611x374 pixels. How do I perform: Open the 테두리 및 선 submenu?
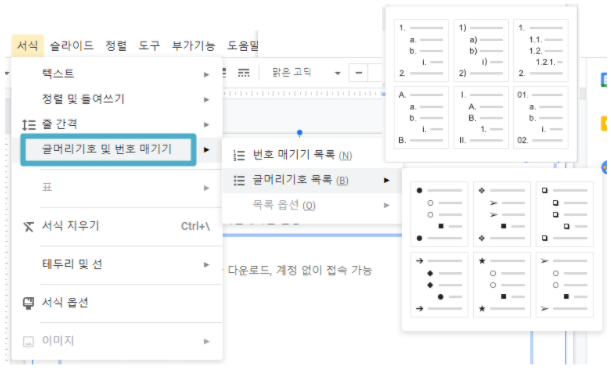(x=117, y=265)
